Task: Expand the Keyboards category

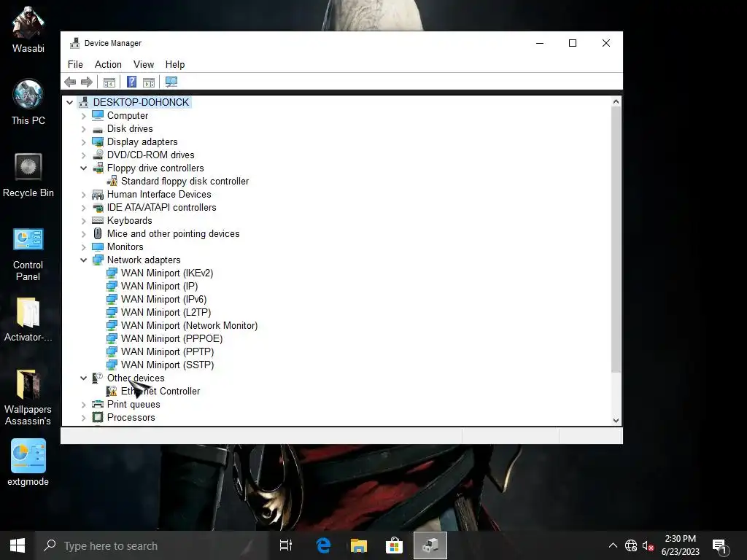Action: coord(83,220)
